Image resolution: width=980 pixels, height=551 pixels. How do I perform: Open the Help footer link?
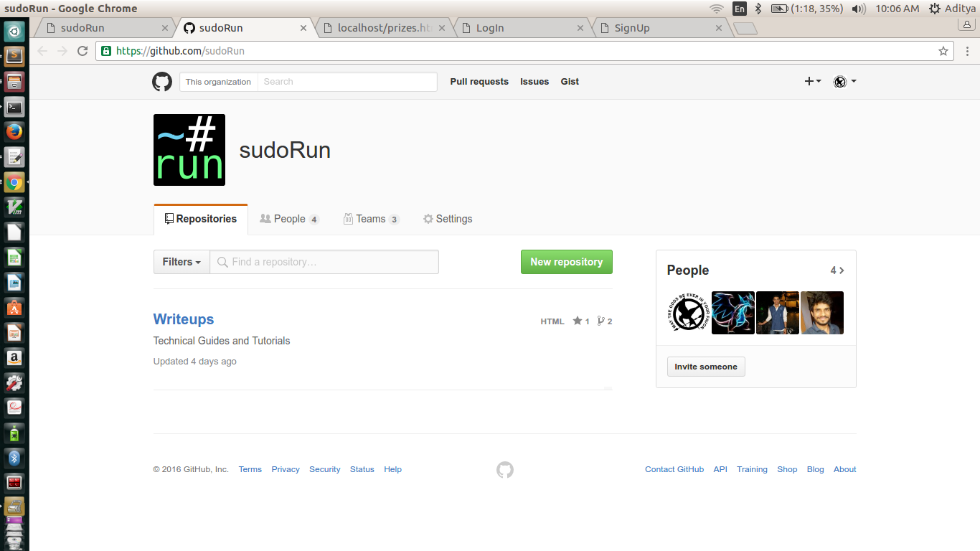coord(392,469)
